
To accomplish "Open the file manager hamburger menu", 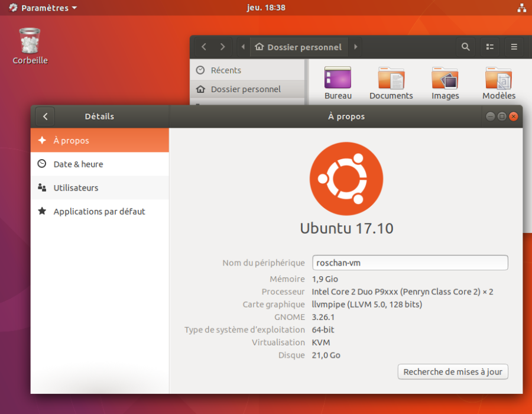I will coord(514,47).
